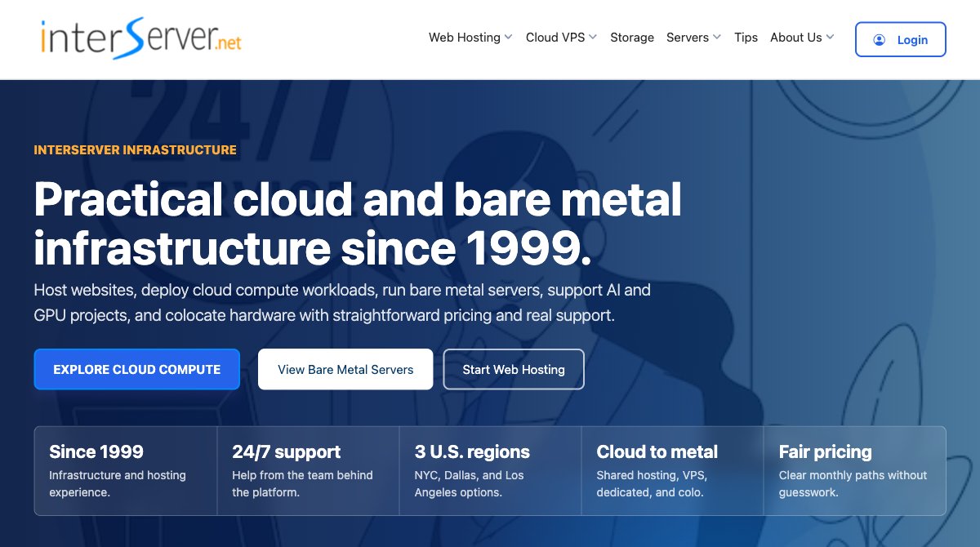Click the InterServer.net logo
This screenshot has height=547, width=980.
(141, 38)
